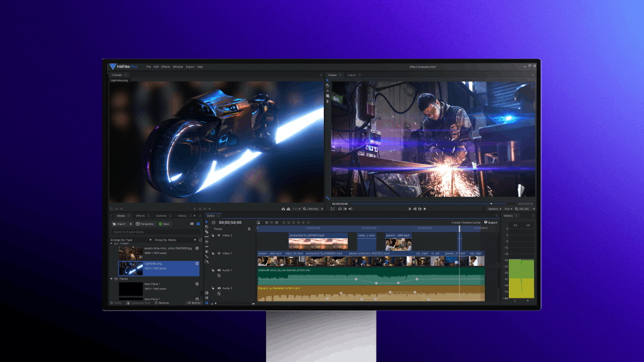Viewport: 644px width, 362px height.
Task: Click the Editor timeline zoom slider
Action: (x=234, y=304)
